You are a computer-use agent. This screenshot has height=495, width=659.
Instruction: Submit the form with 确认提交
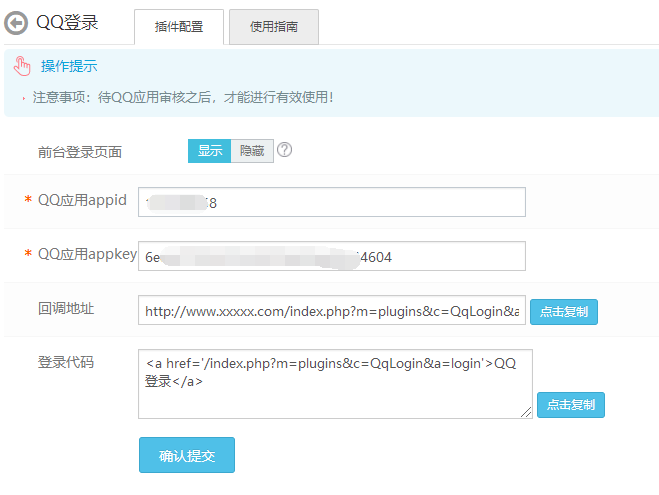pyautogui.click(x=186, y=455)
